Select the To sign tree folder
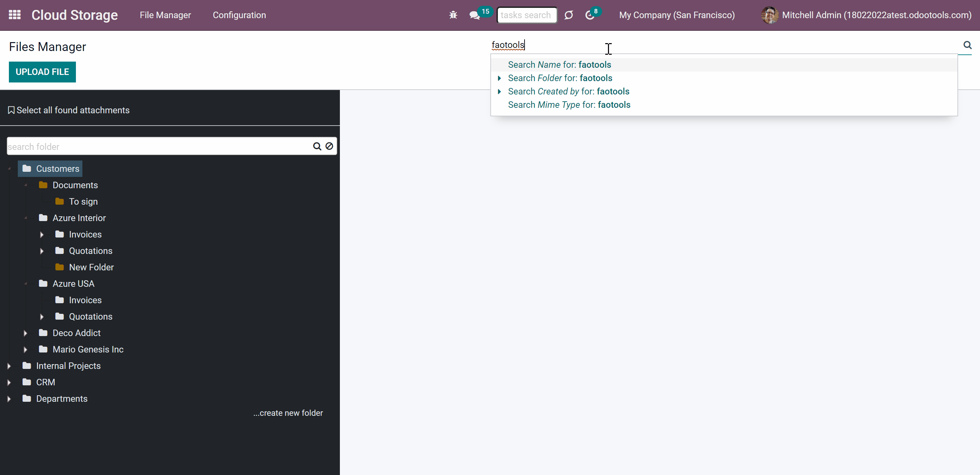This screenshot has height=475, width=980. pyautogui.click(x=83, y=201)
